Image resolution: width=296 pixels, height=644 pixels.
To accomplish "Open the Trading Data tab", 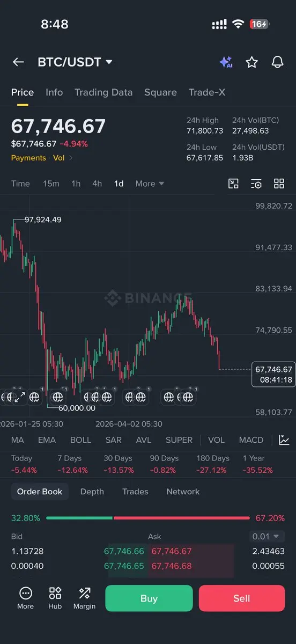I will [x=103, y=92].
